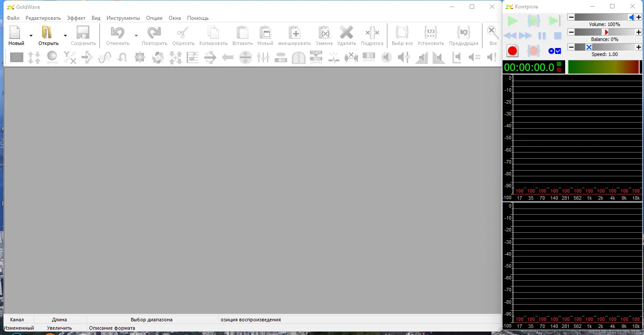Create a new file with Новый button
The image size is (644, 335).
[x=16, y=35]
